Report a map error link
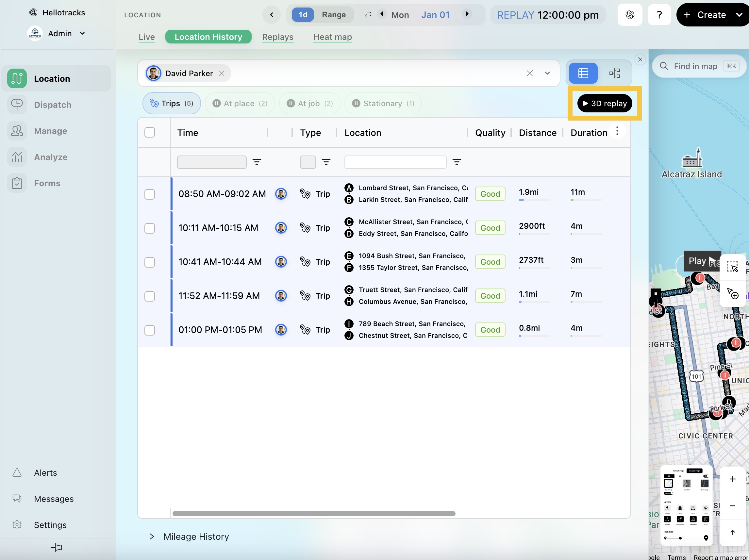 (x=720, y=557)
